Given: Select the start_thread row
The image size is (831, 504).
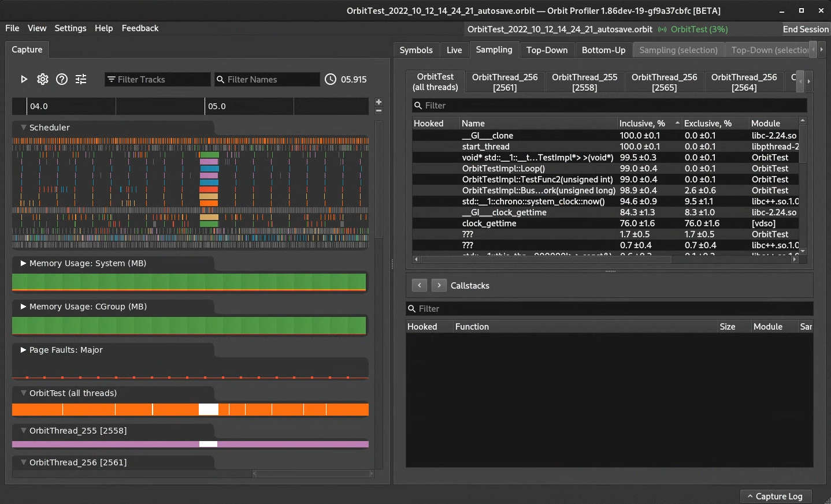Looking at the screenshot, I should 606,147.
